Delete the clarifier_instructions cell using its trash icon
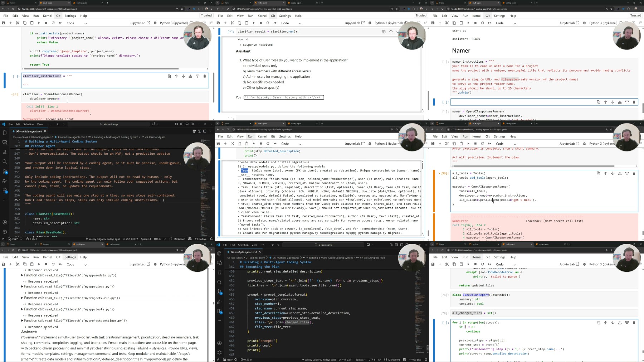Viewport: 644px width, 362px height. (205, 76)
